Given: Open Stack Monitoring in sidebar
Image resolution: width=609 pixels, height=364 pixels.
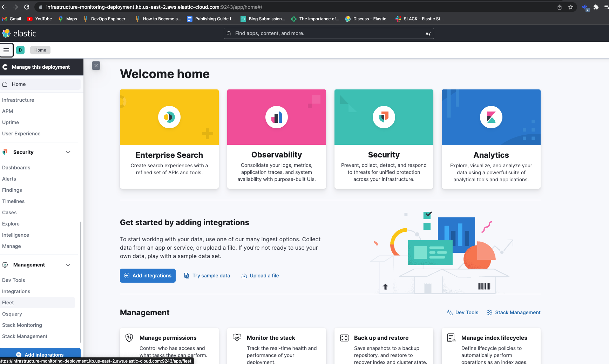Looking at the screenshot, I should (22, 325).
